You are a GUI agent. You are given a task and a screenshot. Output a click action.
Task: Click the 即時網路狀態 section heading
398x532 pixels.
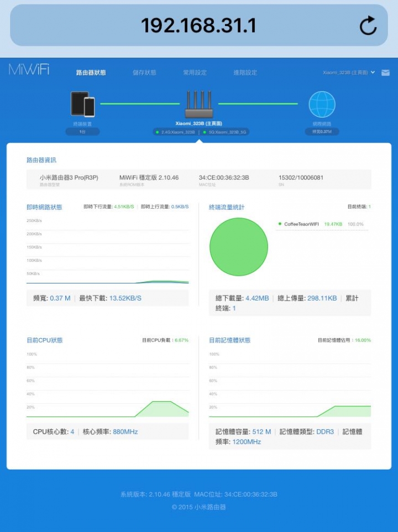tap(44, 207)
